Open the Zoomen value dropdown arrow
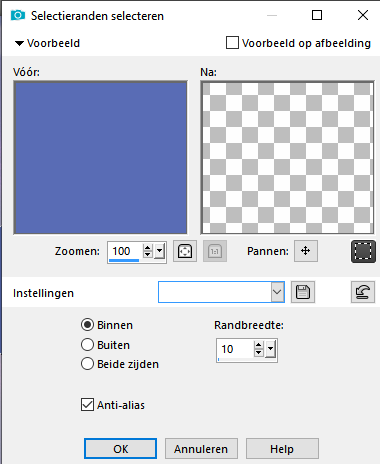This screenshot has height=464, width=380. [160, 251]
